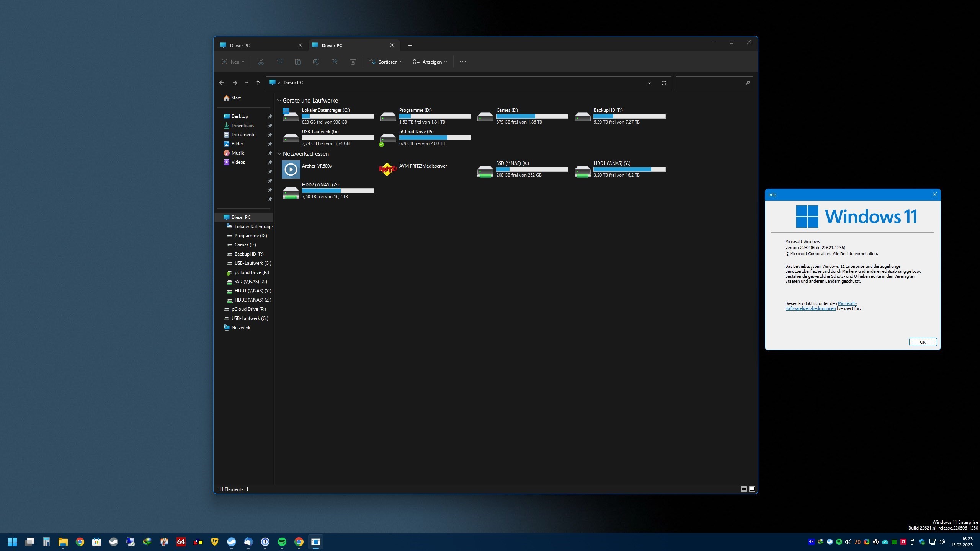Click the pin icon next to Desktop
The width and height of the screenshot is (980, 551).
click(270, 116)
